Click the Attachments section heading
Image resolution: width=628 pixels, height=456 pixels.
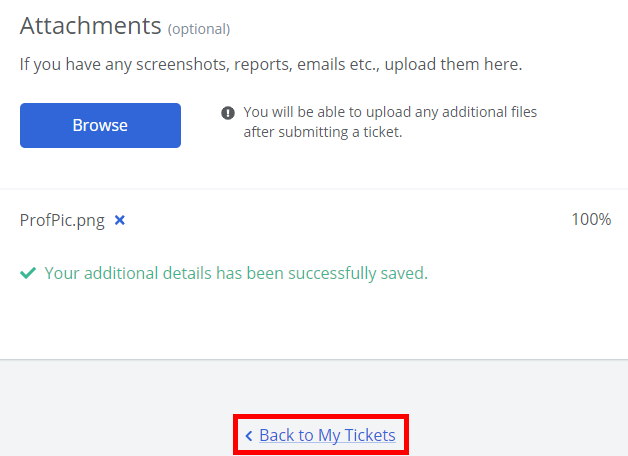90,26
